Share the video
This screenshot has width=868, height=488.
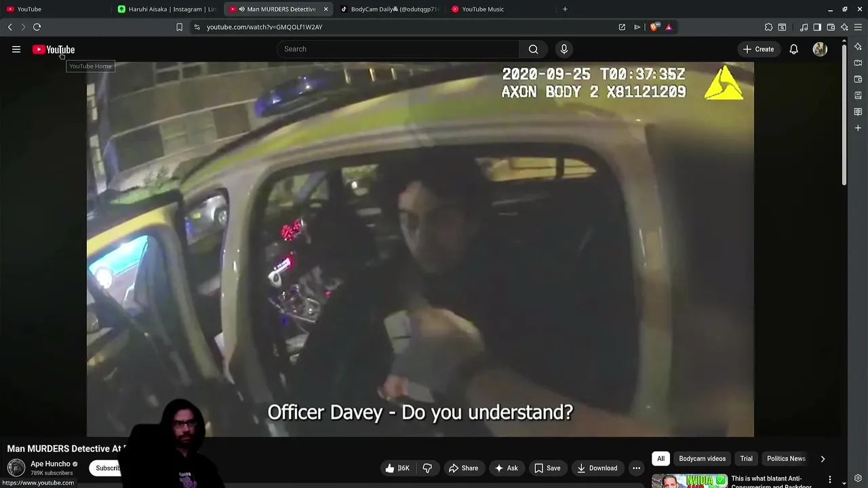(463, 468)
